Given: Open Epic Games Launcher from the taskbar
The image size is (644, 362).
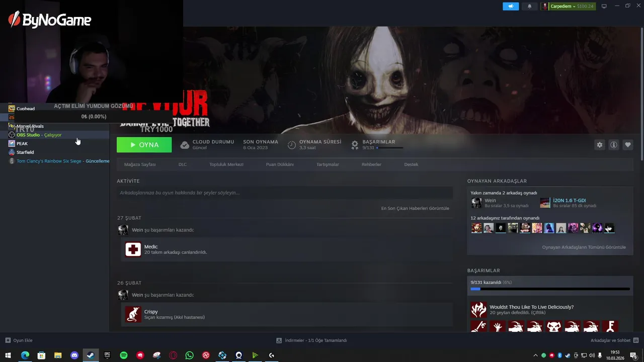Looking at the screenshot, I should point(107,355).
